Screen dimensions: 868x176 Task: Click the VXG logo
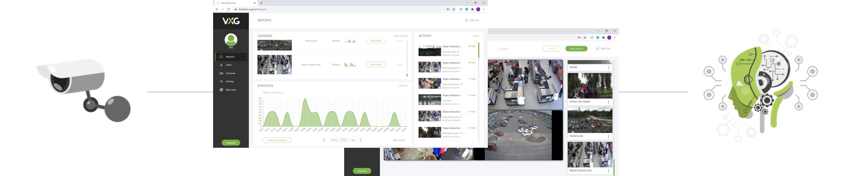click(x=231, y=21)
